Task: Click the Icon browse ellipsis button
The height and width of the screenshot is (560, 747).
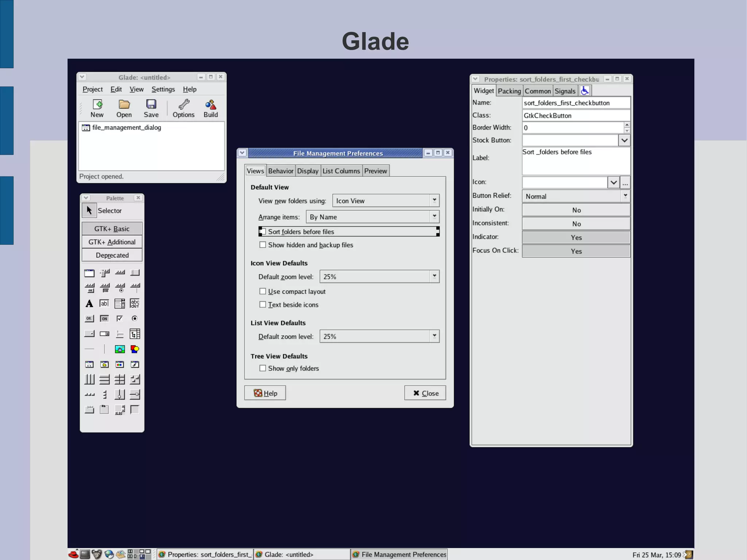Action: tap(625, 182)
